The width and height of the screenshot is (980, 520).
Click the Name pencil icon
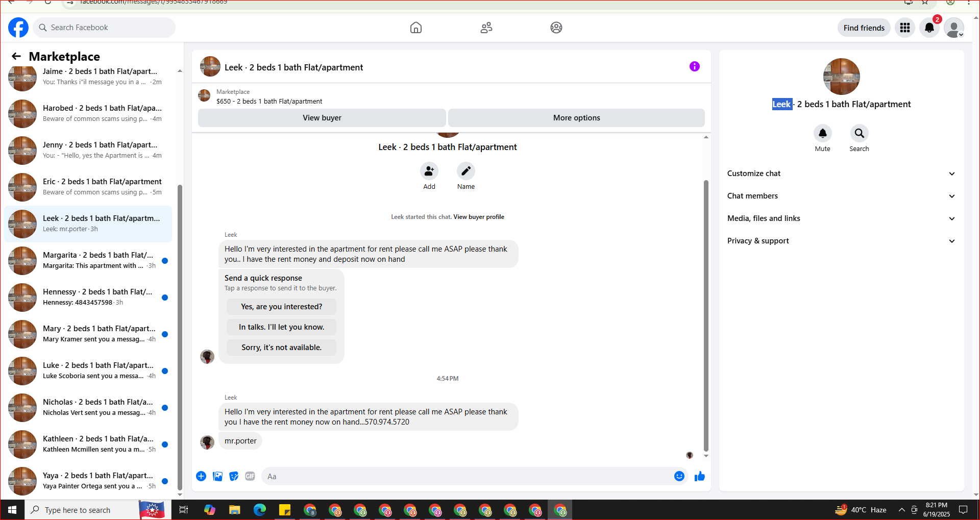coord(466,171)
